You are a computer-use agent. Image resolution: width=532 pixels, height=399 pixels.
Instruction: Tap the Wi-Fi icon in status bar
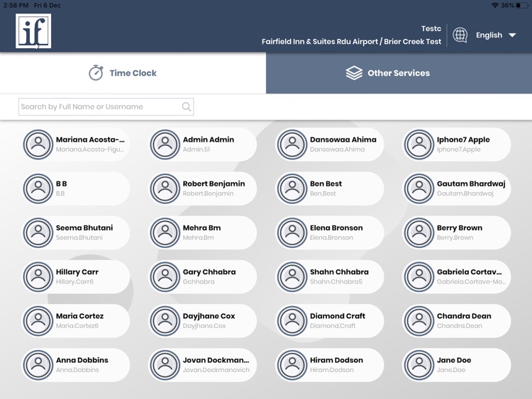(495, 6)
